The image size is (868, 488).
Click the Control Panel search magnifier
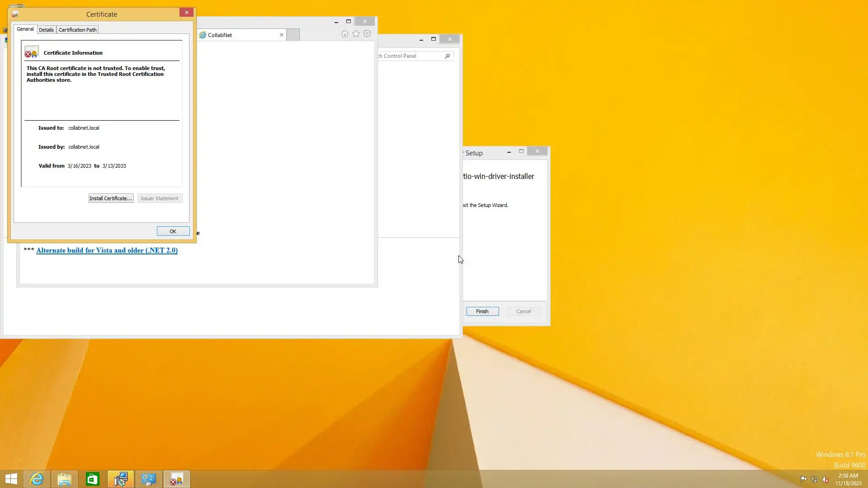(x=447, y=56)
